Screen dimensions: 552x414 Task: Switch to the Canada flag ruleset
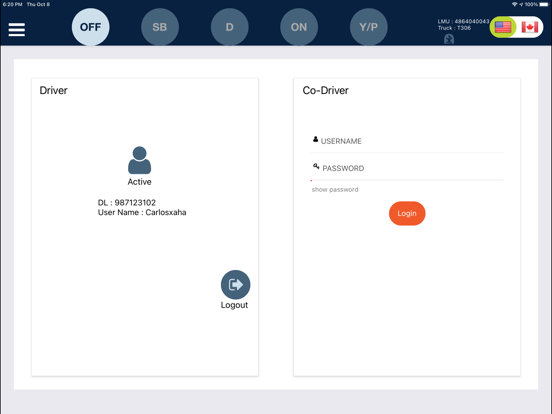pos(530,27)
